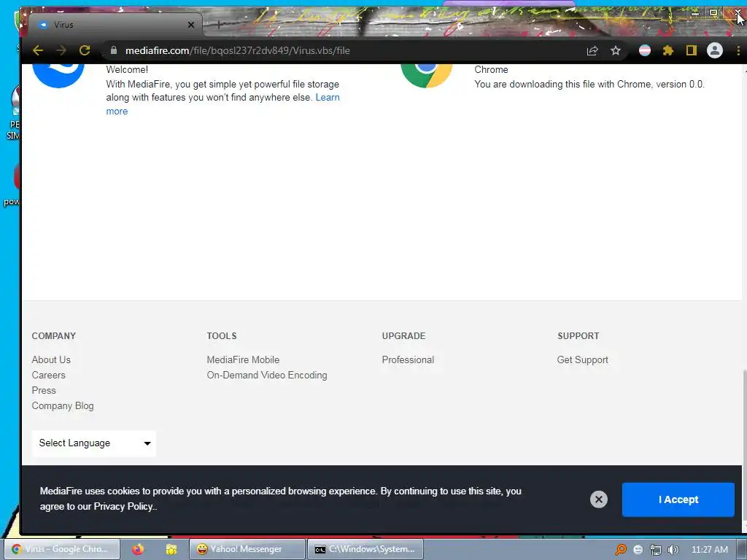Switch to Yahoo! Messenger taskbar window
Viewport: 747px width, 560px height.
tap(247, 549)
